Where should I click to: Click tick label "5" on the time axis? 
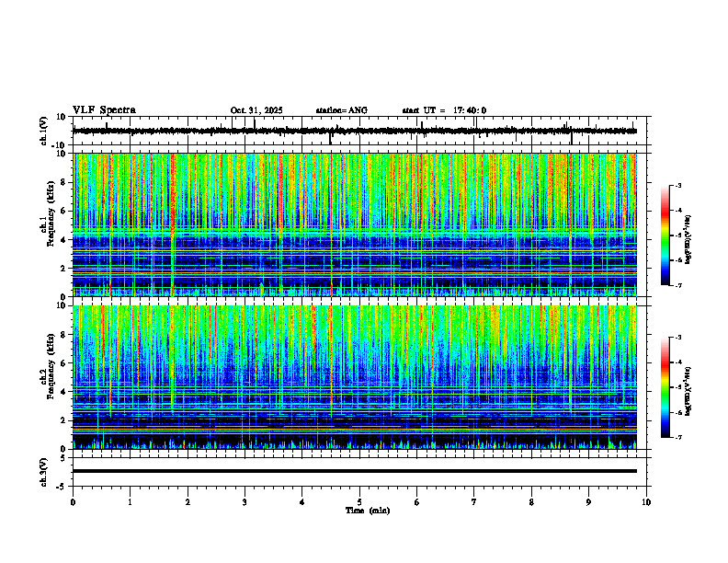pyautogui.click(x=359, y=502)
